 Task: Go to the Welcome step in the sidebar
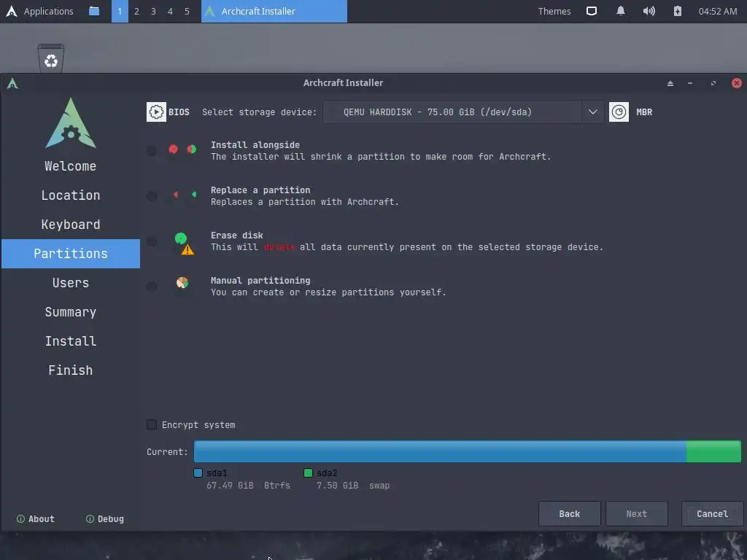point(71,166)
